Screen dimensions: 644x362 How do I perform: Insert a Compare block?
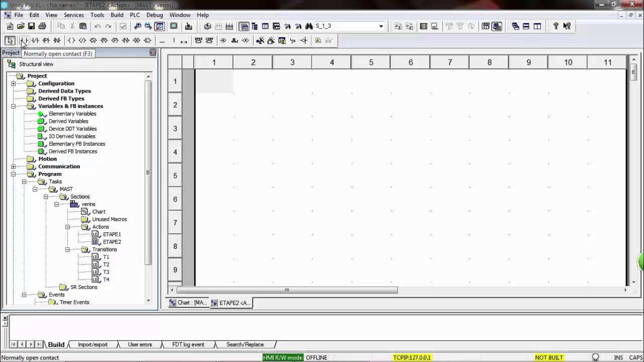pyautogui.click(x=209, y=41)
